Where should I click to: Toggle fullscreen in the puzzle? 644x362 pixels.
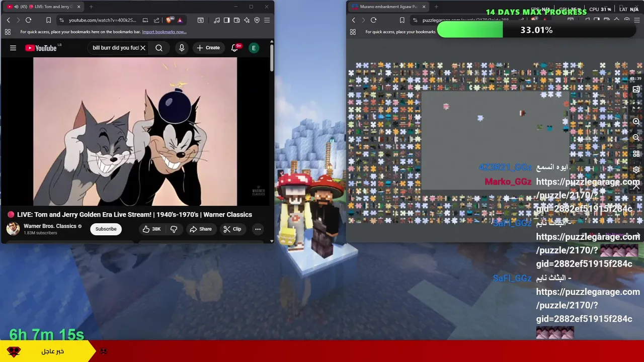636,106
